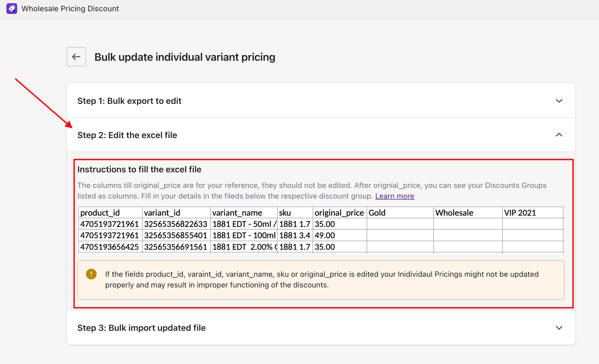This screenshot has width=599, height=364.
Task: Click the variant_id column header
Action: (176, 213)
